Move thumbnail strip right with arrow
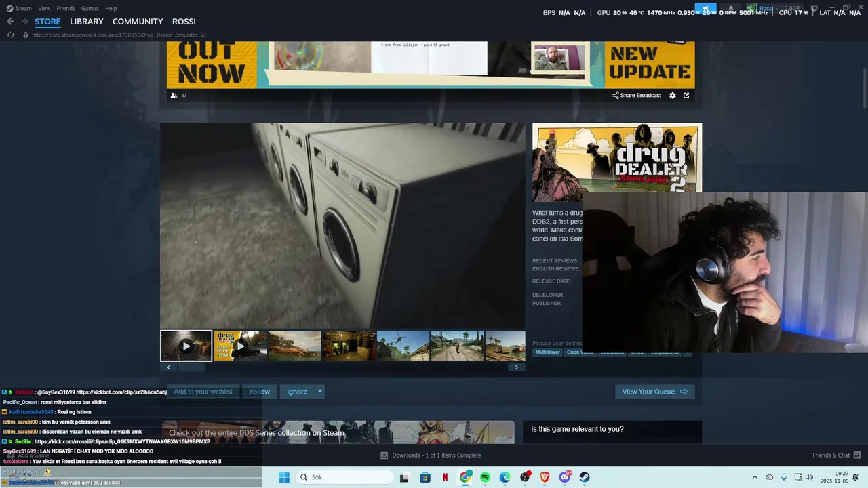 click(x=517, y=367)
